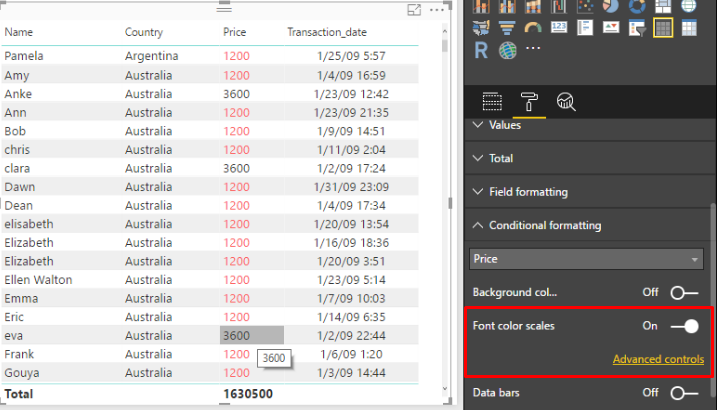717x410 pixels.
Task: Turn on the Data bars toggle
Action: 684,393
